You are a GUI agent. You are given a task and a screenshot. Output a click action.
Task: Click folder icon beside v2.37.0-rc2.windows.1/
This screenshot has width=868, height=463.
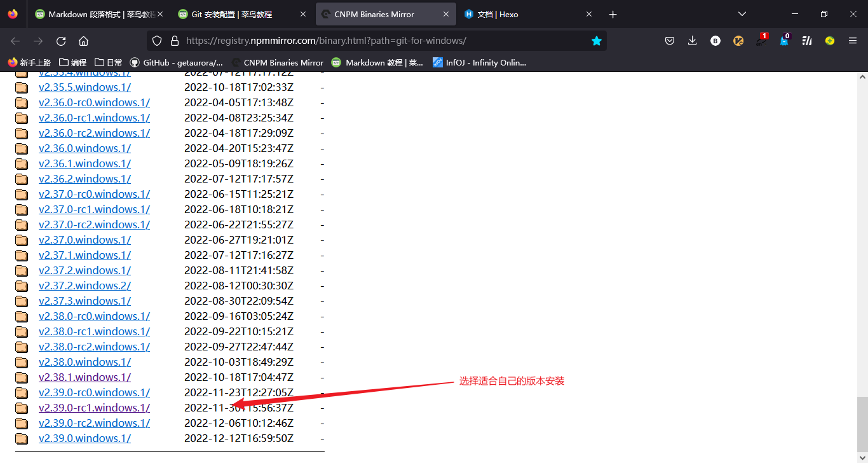[x=22, y=225]
